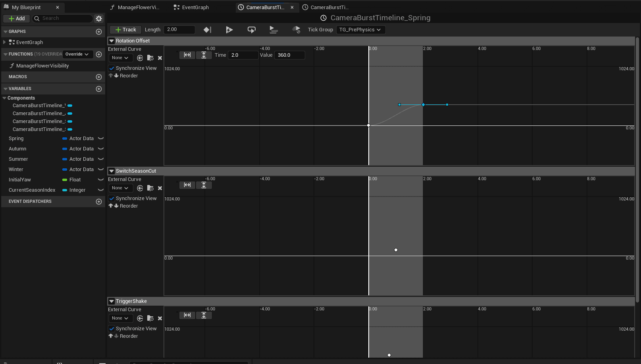This screenshot has height=364, width=641.
Task: Open ManageFlowerVisibility function
Action: click(42, 66)
